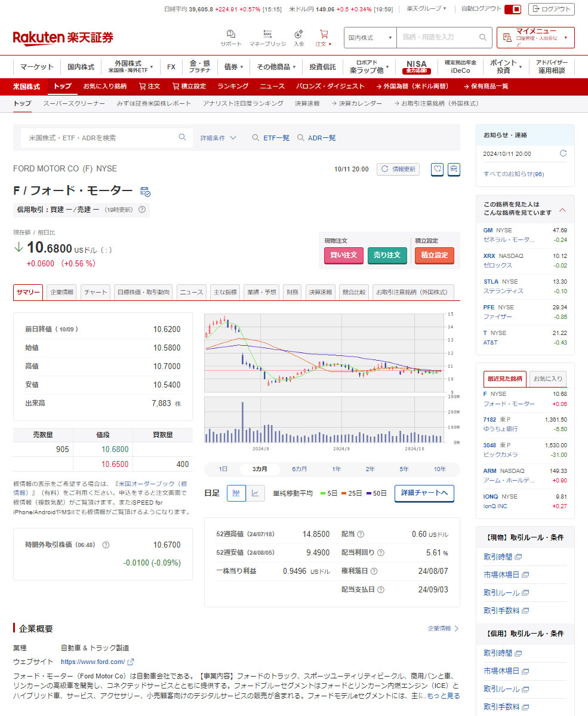Open マネーブリッジ bank transfer icon
588x716 pixels.
pos(267,35)
